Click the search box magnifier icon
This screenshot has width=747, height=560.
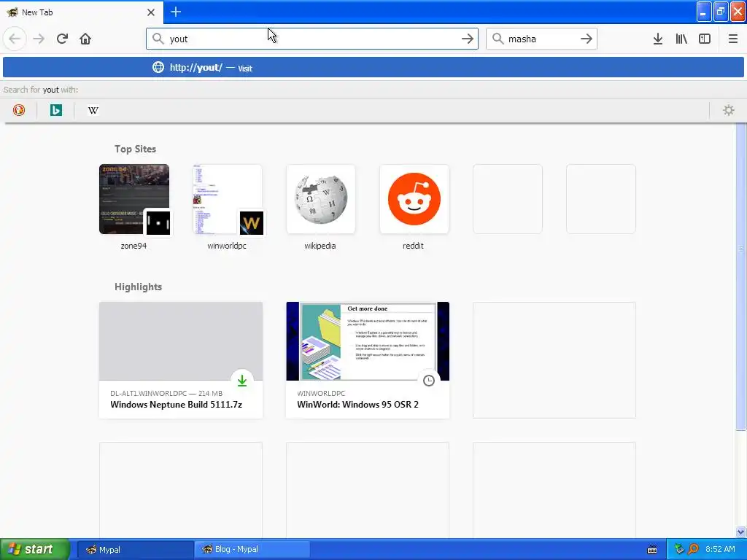pyautogui.click(x=498, y=39)
